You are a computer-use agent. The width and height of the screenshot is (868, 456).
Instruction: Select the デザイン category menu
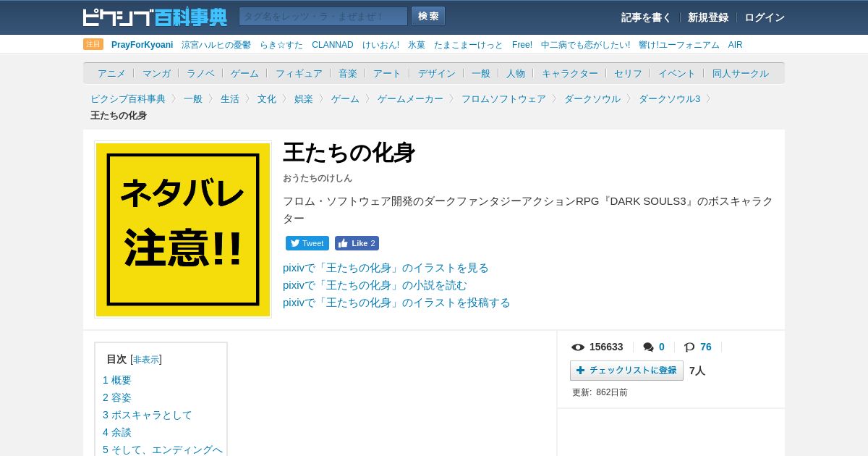437,73
